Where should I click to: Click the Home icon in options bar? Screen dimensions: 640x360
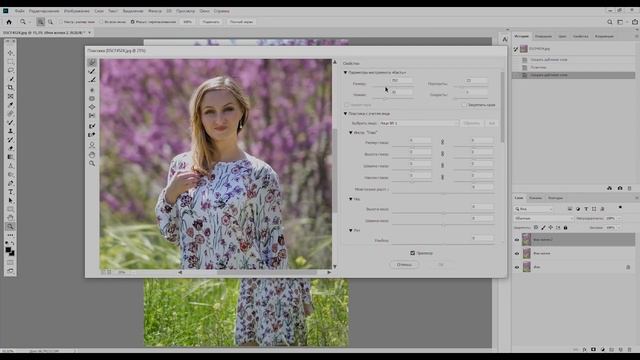coord(9,22)
